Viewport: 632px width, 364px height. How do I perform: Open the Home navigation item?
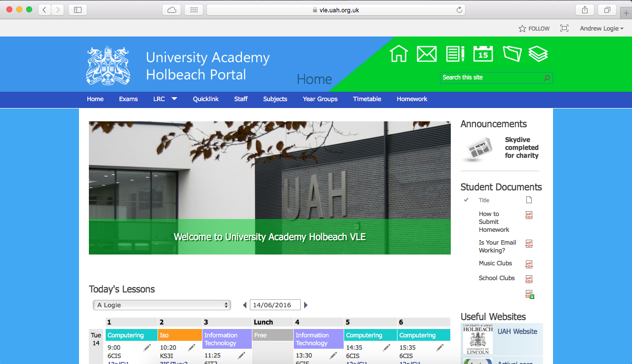pos(95,99)
